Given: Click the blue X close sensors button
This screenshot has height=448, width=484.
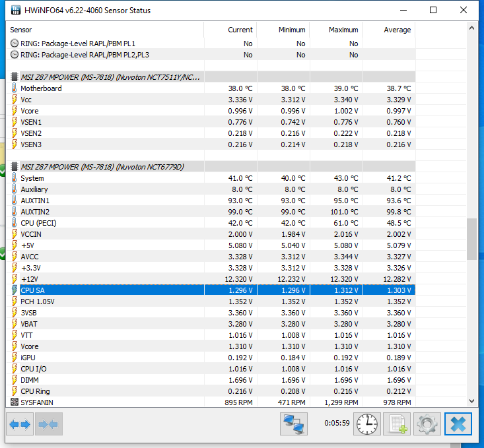Looking at the screenshot, I should (x=458, y=424).
